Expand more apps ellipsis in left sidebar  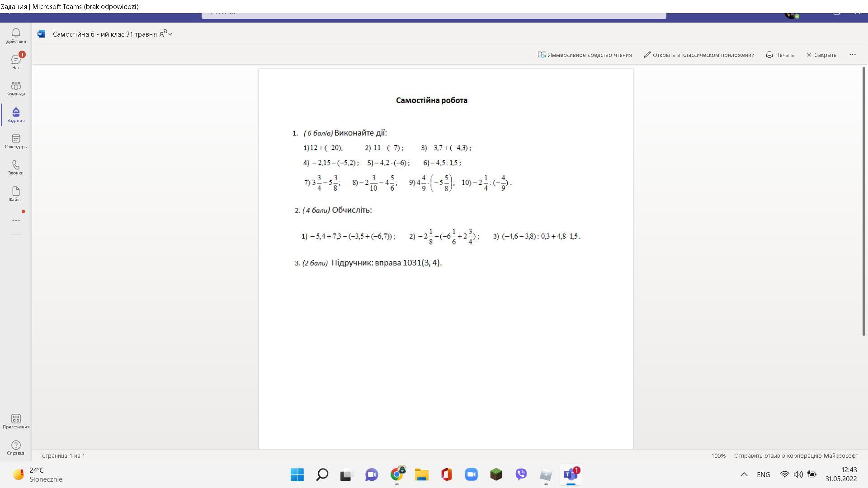tap(16, 221)
